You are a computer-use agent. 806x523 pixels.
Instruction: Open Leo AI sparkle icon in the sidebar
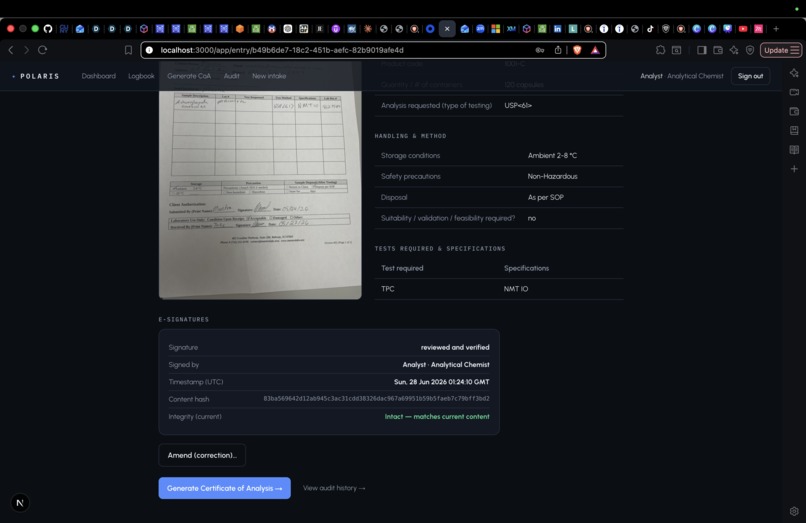click(794, 73)
